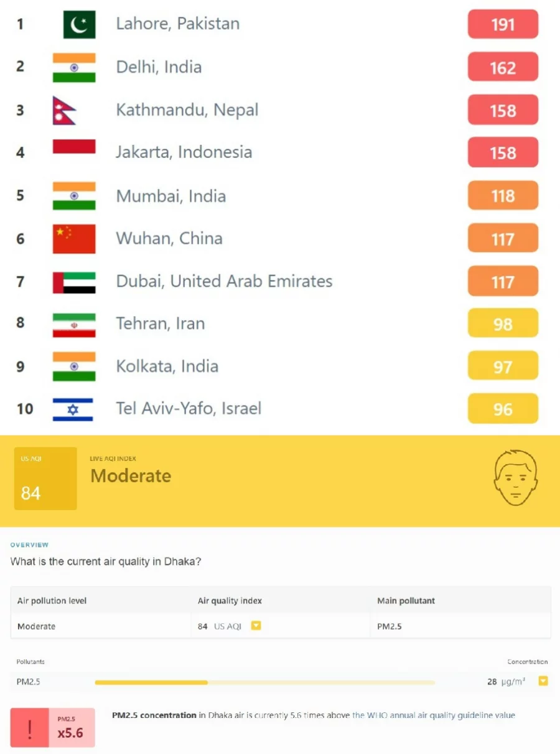Screen dimensions: 560x754
Task: Open the US AQI unit dropdown in the table
Action: (x=256, y=625)
